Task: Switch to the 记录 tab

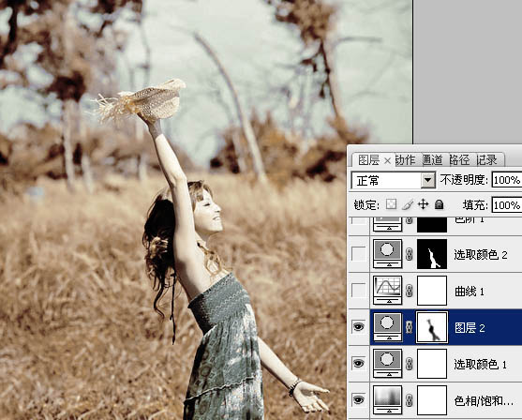Action: (x=486, y=160)
